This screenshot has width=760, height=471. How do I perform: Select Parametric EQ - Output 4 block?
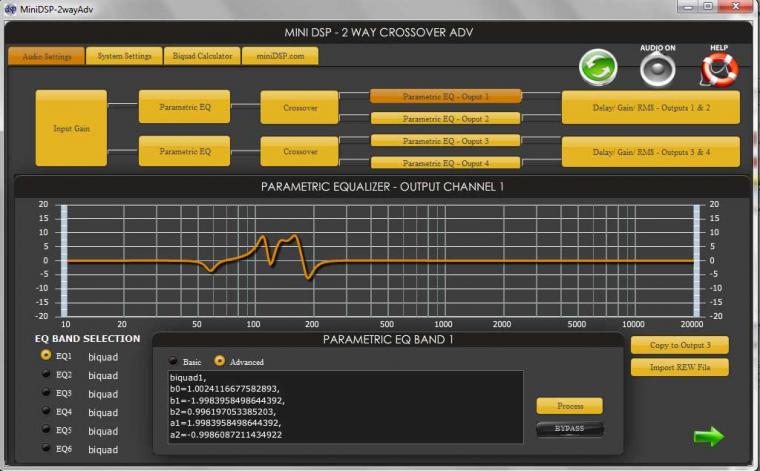click(445, 163)
